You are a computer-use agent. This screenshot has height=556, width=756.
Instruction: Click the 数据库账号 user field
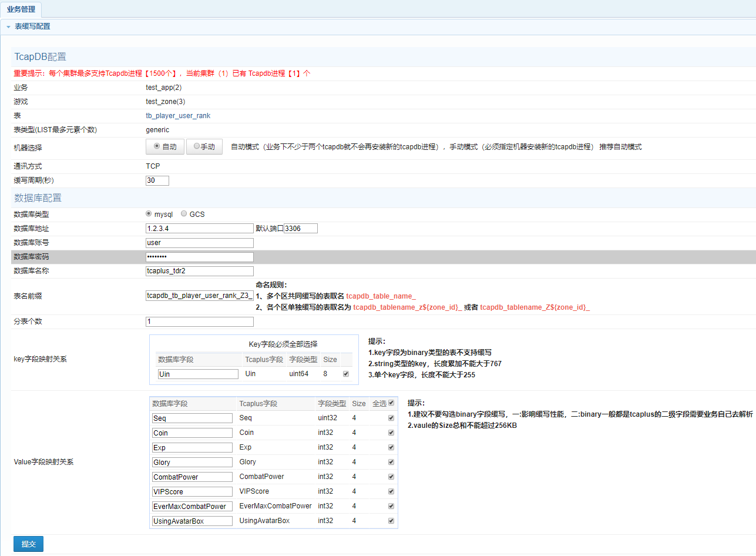coord(199,243)
